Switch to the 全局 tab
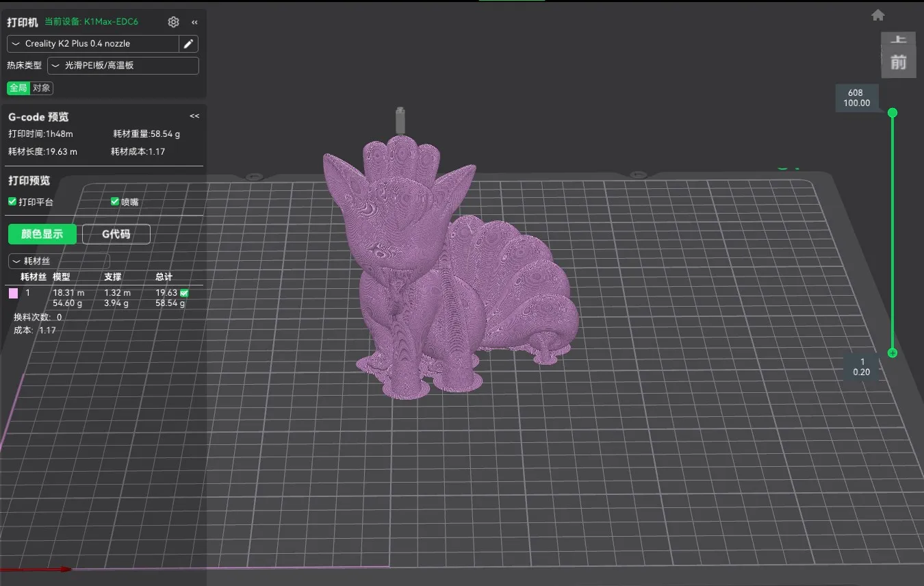 pos(18,88)
